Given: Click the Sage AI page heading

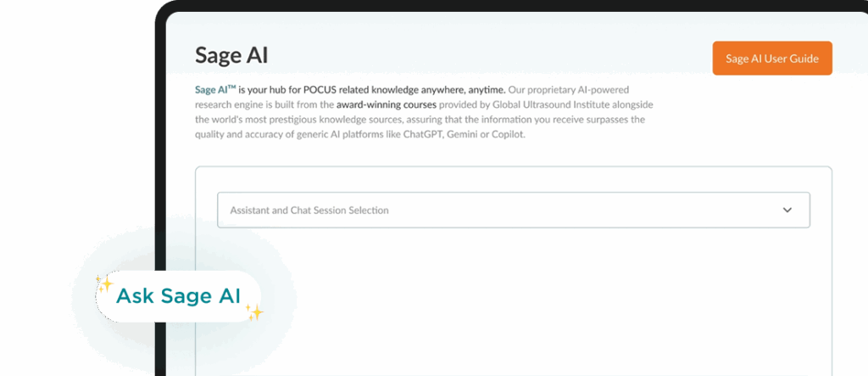Looking at the screenshot, I should tap(231, 56).
